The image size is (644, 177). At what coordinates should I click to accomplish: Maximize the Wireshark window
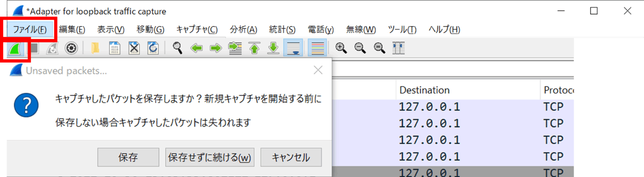(594, 11)
